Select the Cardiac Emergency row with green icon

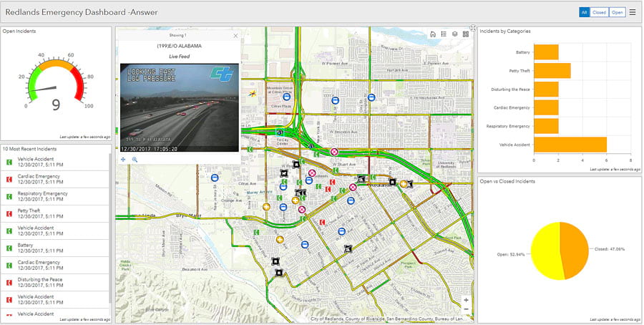(x=55, y=266)
